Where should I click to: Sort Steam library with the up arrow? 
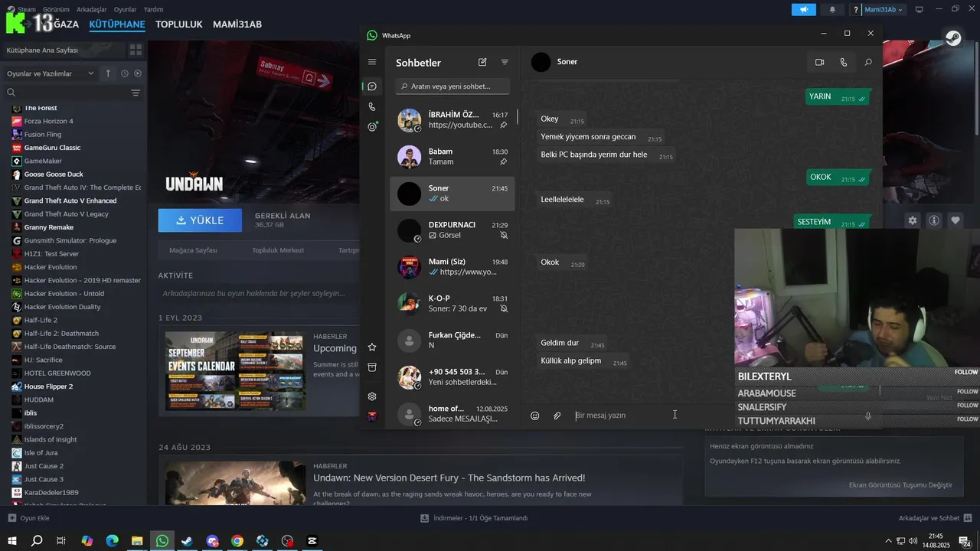(x=108, y=73)
